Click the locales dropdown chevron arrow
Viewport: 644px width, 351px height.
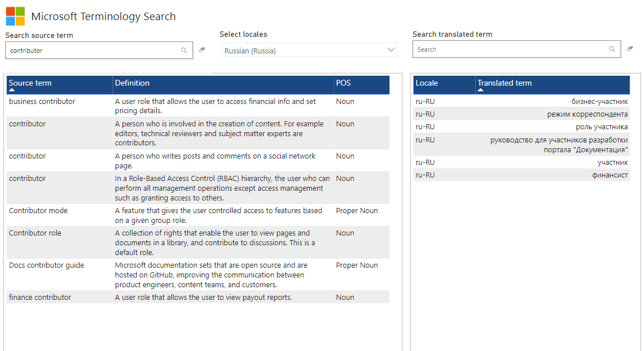[x=391, y=49]
